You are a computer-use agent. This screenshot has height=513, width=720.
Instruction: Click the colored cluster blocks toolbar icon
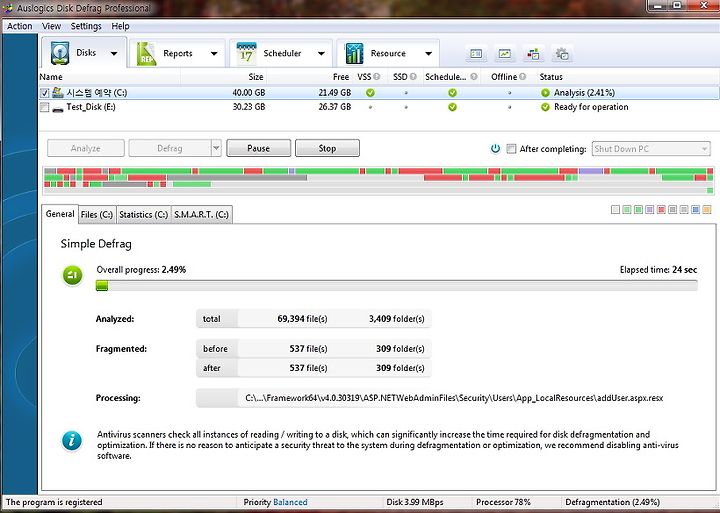[x=533, y=54]
